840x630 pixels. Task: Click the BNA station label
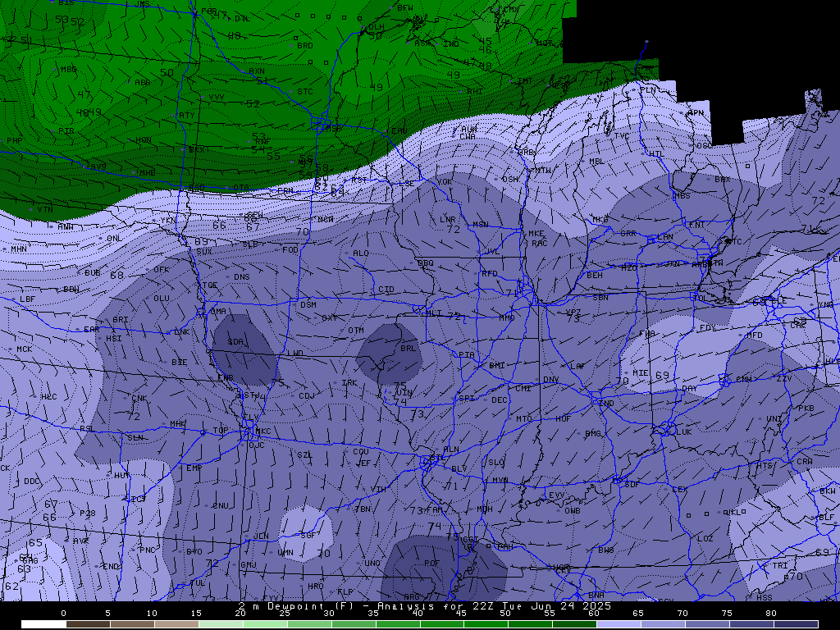[x=596, y=596]
